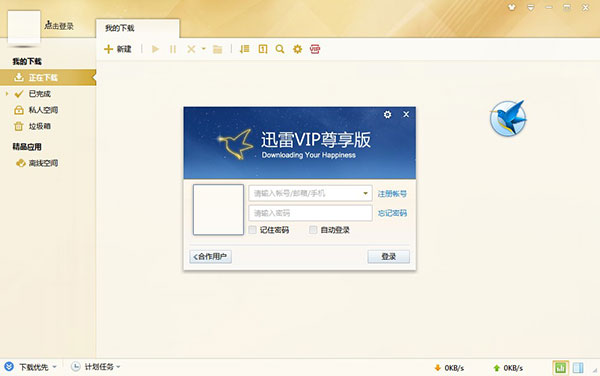
Task: Switch to the 我的下载 tab
Action: click(137, 28)
